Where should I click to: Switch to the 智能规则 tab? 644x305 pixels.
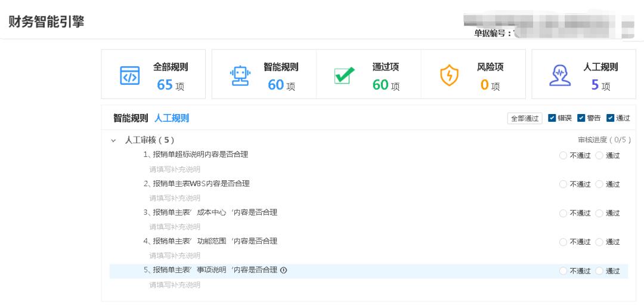(x=130, y=118)
